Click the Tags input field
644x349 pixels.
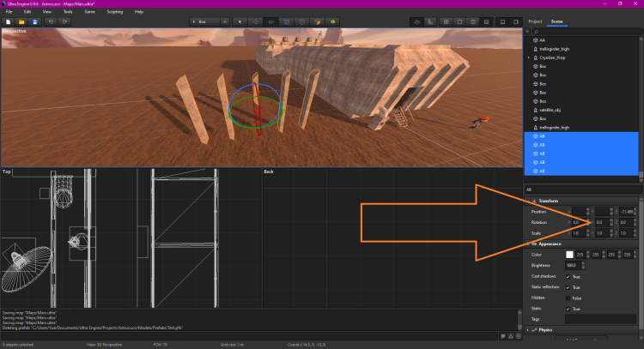pyautogui.click(x=599, y=318)
